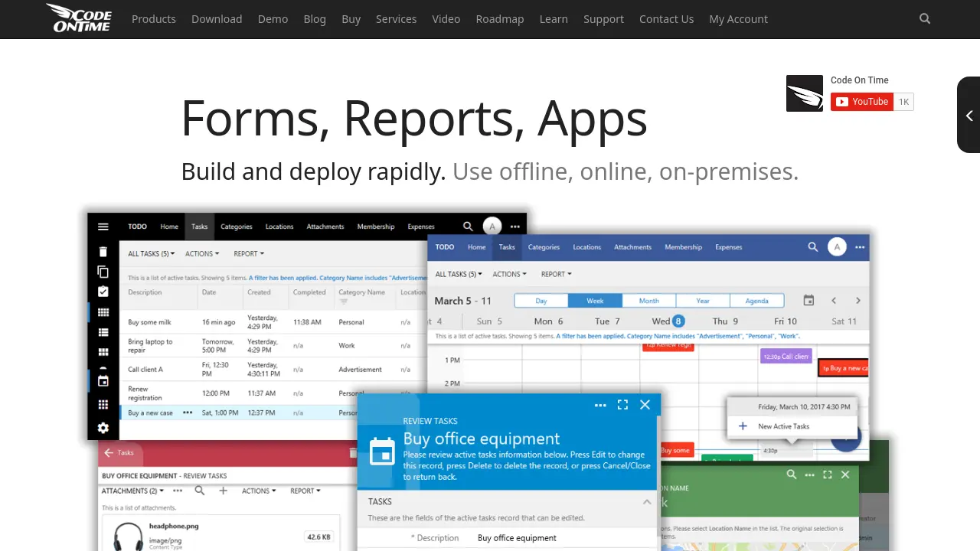This screenshot has height=551, width=980.
Task: Click the copy icon in the dark sidebar
Action: (103, 272)
